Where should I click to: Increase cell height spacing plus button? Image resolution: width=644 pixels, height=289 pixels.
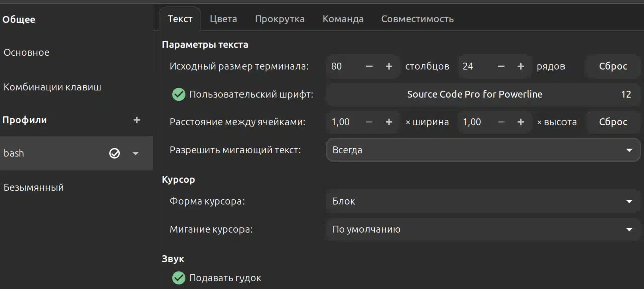pos(521,122)
